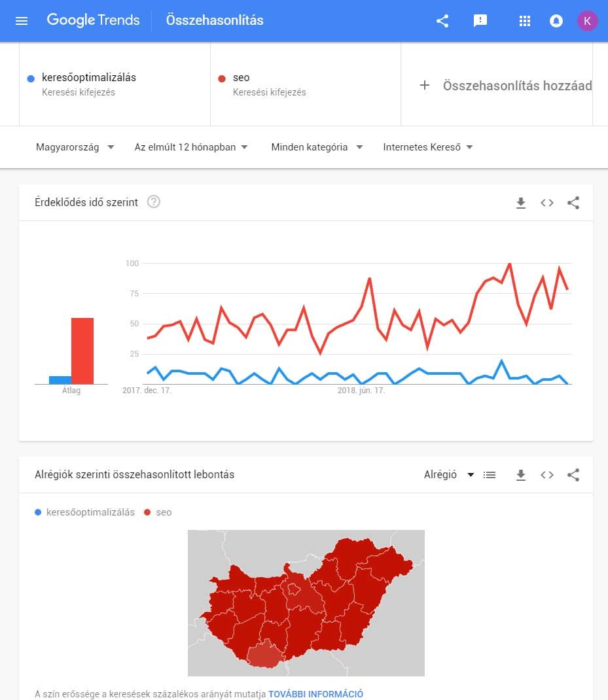Open the notifications bell
The width and height of the screenshot is (608, 700).
[556, 20]
